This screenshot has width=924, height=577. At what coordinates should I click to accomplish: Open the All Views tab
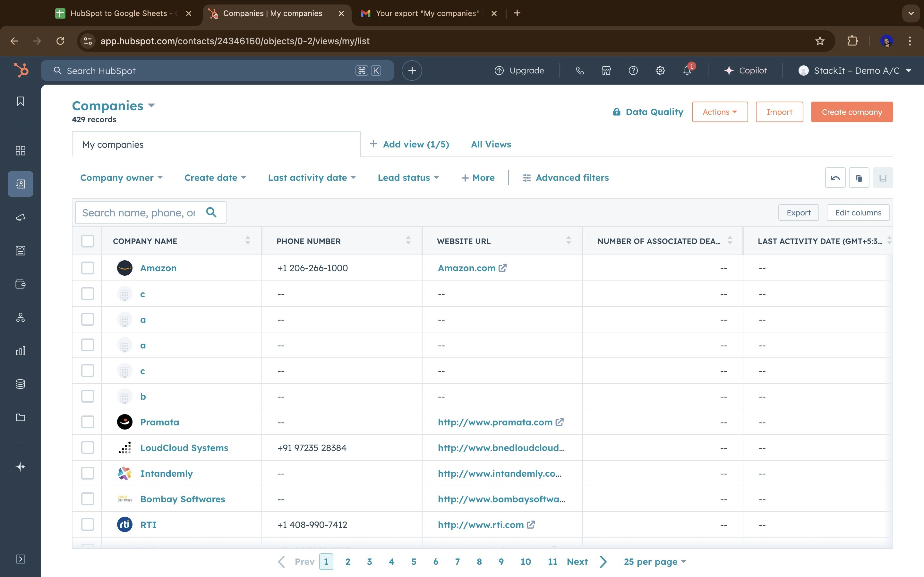[x=491, y=144]
